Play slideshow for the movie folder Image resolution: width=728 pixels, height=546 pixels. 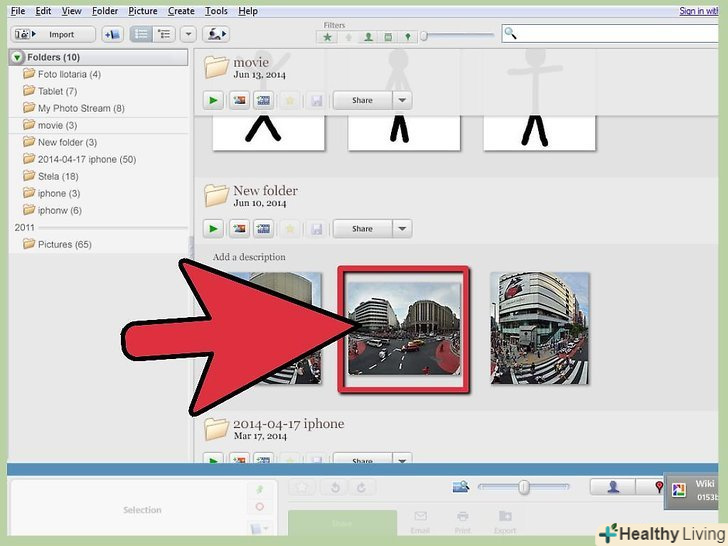pyautogui.click(x=213, y=100)
